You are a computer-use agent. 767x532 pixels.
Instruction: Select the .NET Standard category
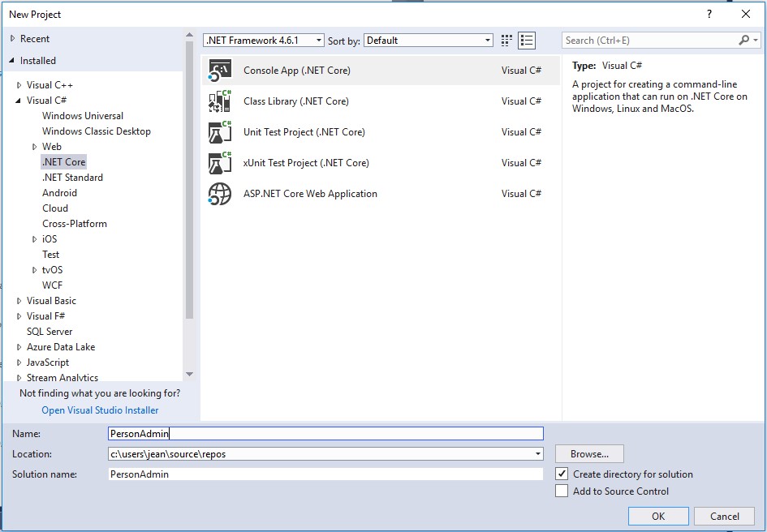[x=72, y=178]
